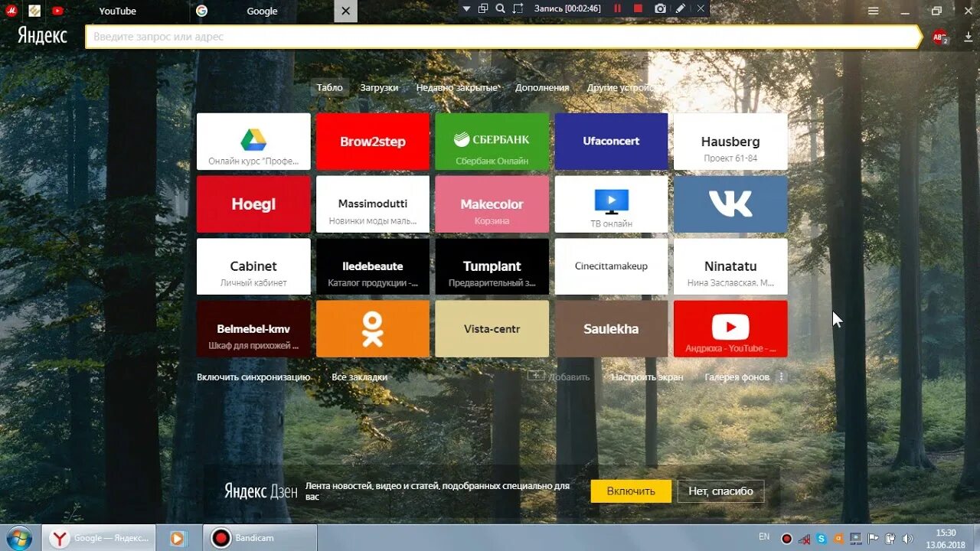
Task: Click the Яндекс logo
Action: coord(42,36)
